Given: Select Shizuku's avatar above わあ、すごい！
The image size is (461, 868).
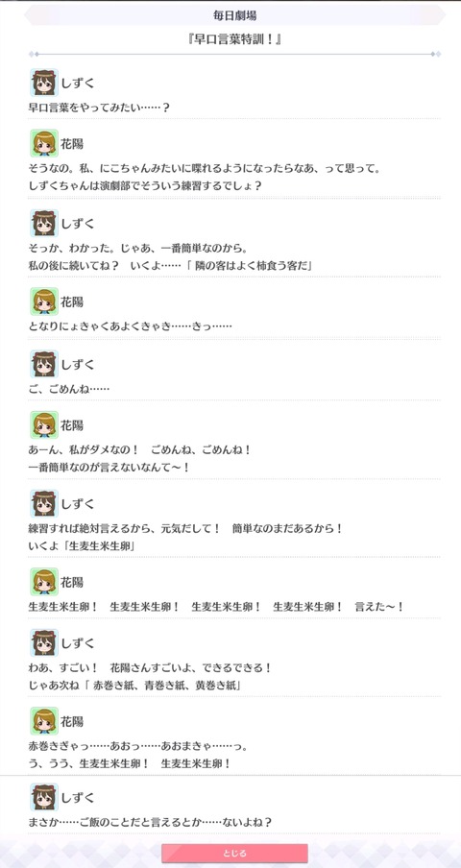Looking at the screenshot, I should [44, 643].
